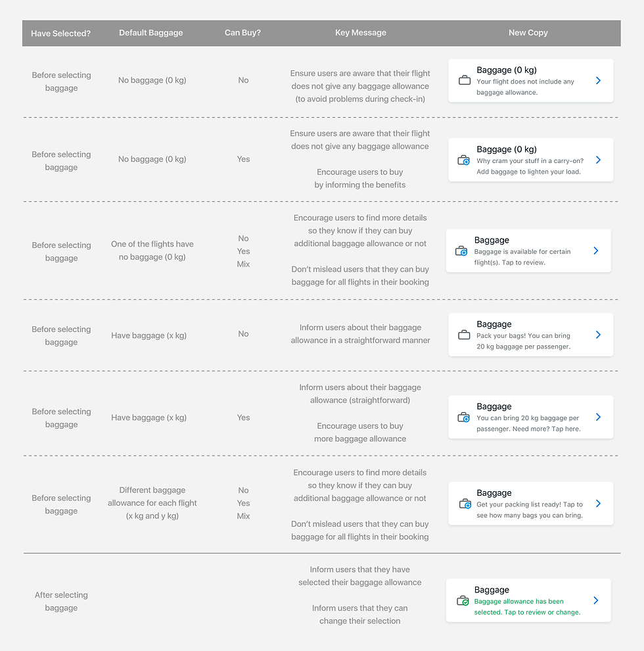Open chevron on 'Get your packing list ready' card
This screenshot has height=651, width=644.
click(598, 504)
